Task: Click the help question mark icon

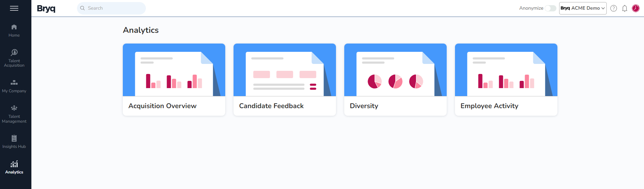Action: pyautogui.click(x=614, y=8)
